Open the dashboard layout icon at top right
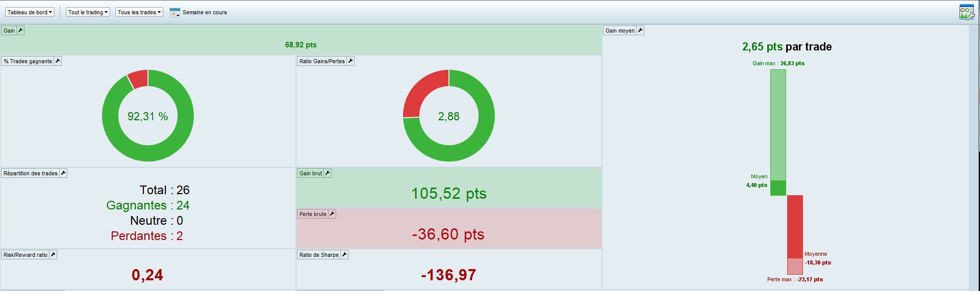Screen dimensions: 980x291 click(967, 12)
